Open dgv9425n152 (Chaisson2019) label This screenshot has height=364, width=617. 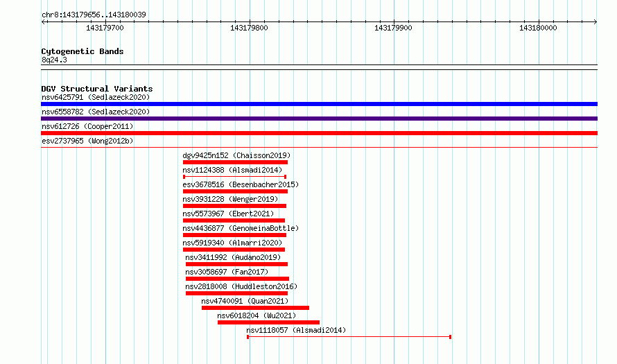point(236,155)
